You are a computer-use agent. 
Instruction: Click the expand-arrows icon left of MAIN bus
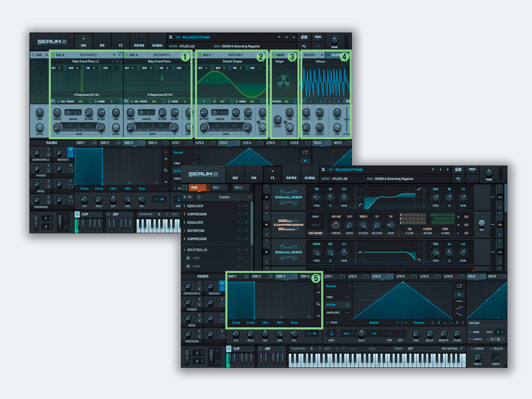click(x=185, y=188)
